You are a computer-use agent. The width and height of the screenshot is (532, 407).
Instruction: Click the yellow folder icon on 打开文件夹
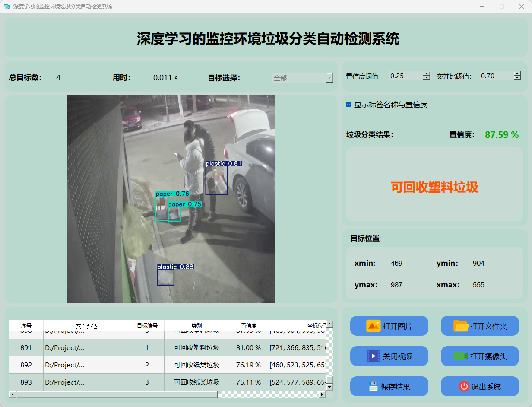tap(461, 326)
